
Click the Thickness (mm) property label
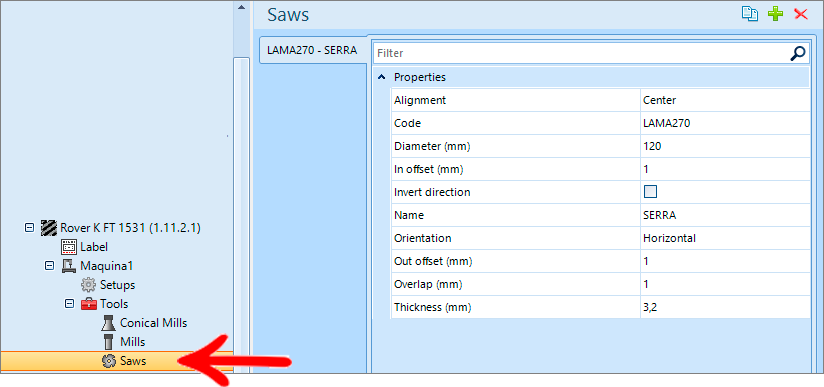(x=433, y=307)
